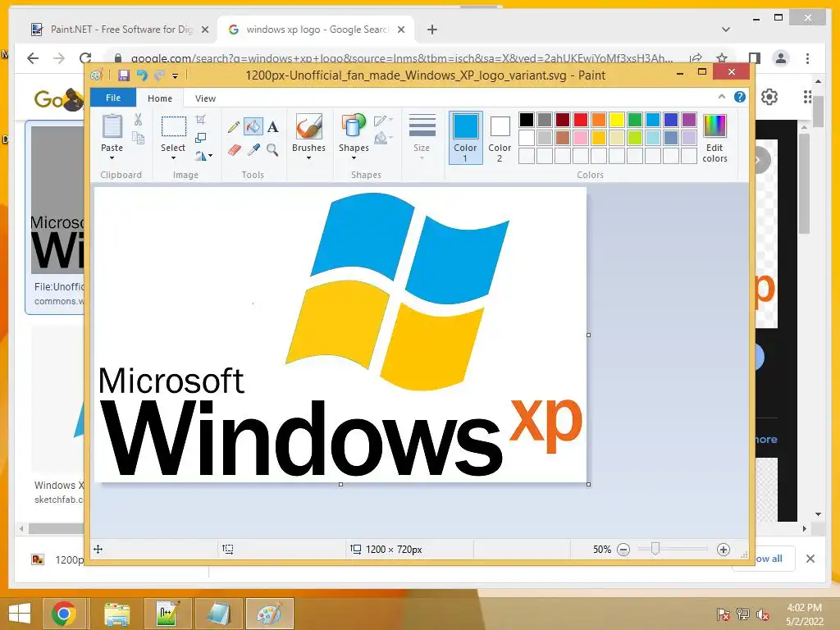Click the Rotate or flip icon

(201, 156)
